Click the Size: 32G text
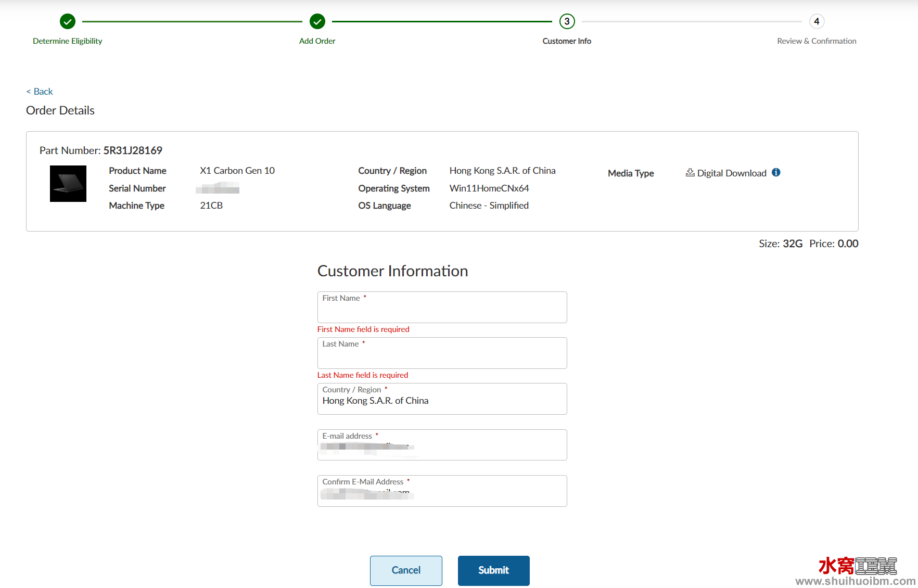918x588 pixels. click(781, 244)
